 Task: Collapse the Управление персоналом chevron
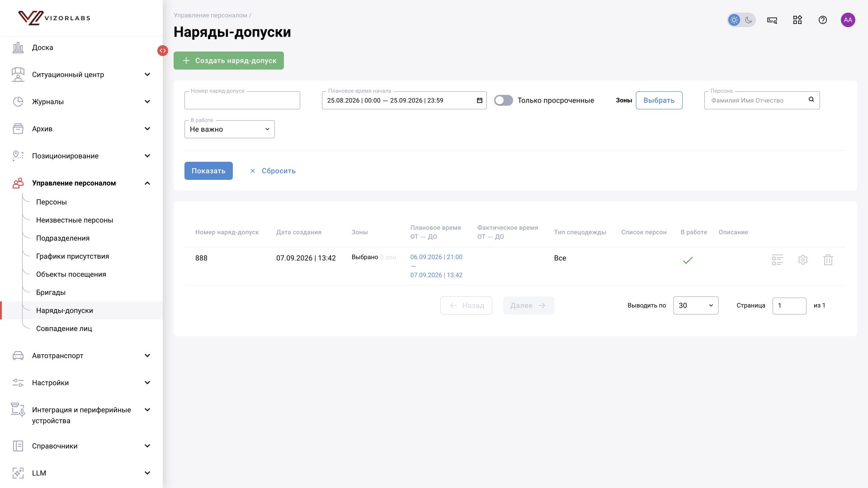(x=147, y=183)
